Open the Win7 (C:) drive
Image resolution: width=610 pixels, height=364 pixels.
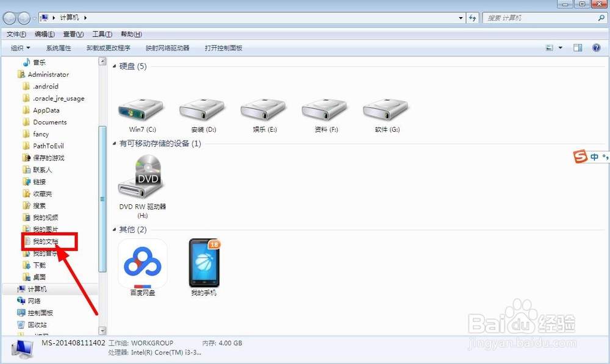(140, 110)
